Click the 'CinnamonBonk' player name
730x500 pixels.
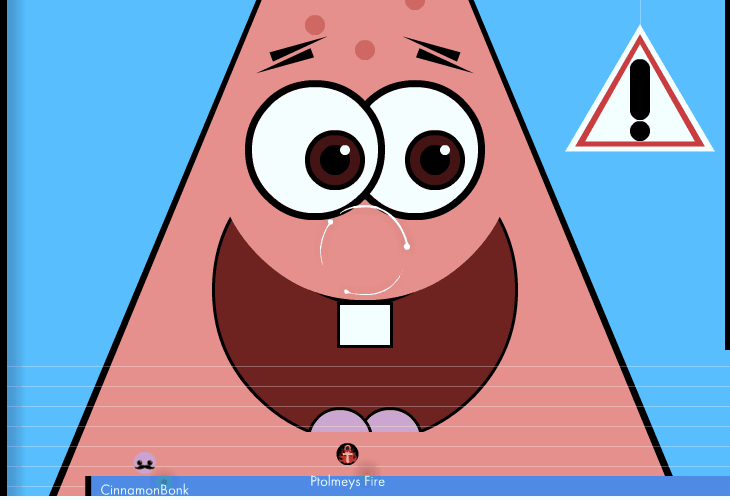[x=144, y=490]
